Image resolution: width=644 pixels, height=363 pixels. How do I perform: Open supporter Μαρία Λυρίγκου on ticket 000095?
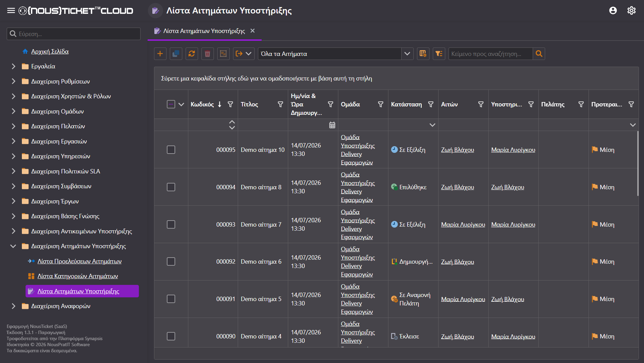[513, 150]
